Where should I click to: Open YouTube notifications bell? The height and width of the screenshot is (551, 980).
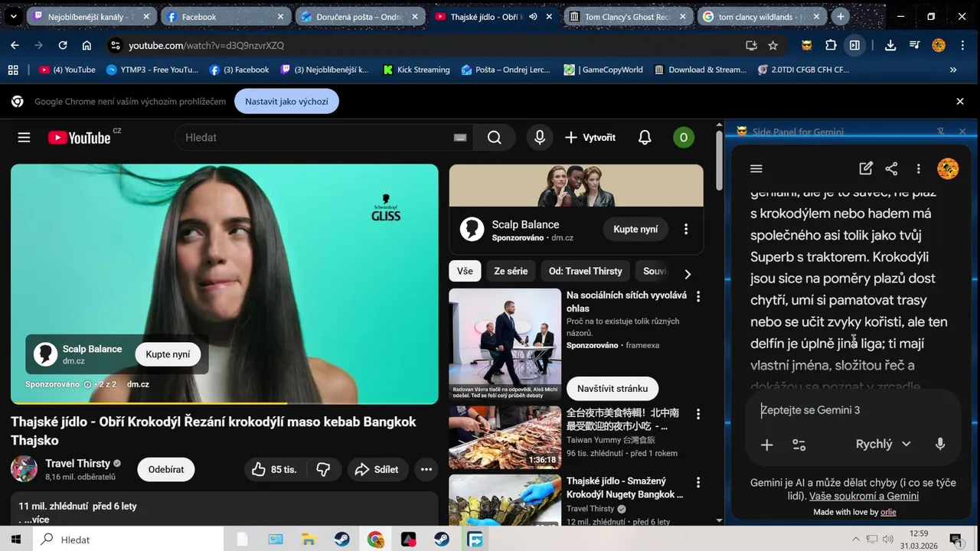pyautogui.click(x=645, y=138)
